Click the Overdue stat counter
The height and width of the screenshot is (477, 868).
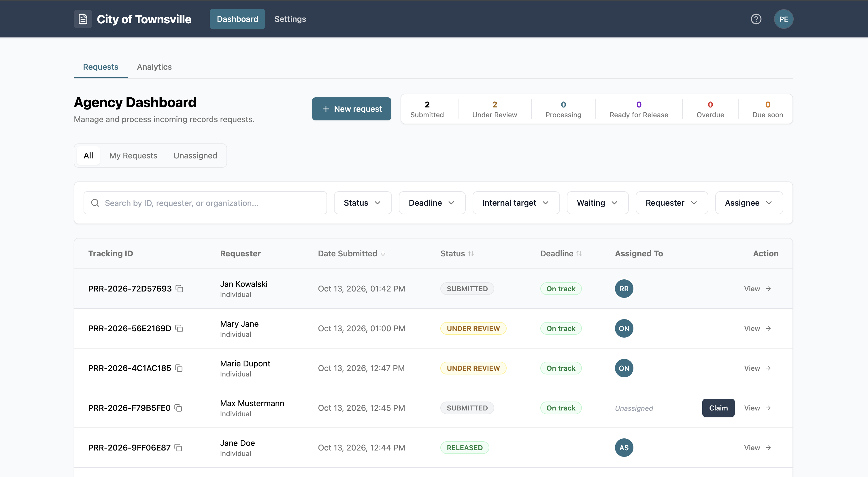pyautogui.click(x=710, y=109)
